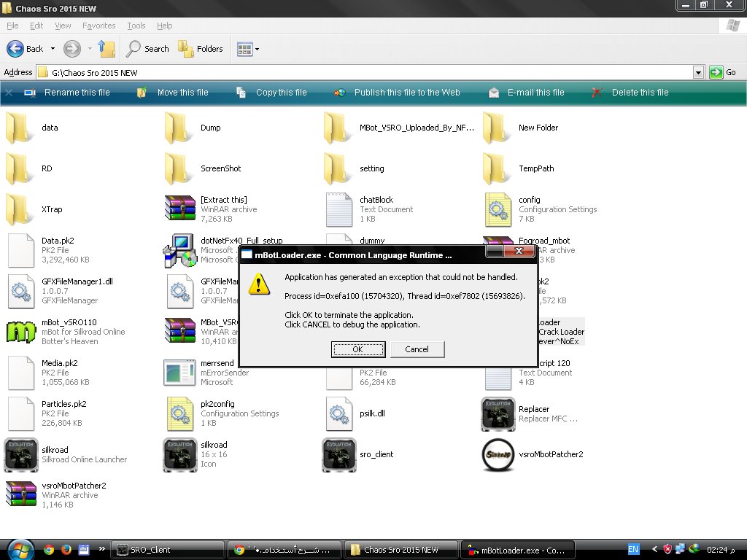Screen dimensions: 747x560
Task: Switch to SRO_Client taskbar window
Action: [167, 550]
